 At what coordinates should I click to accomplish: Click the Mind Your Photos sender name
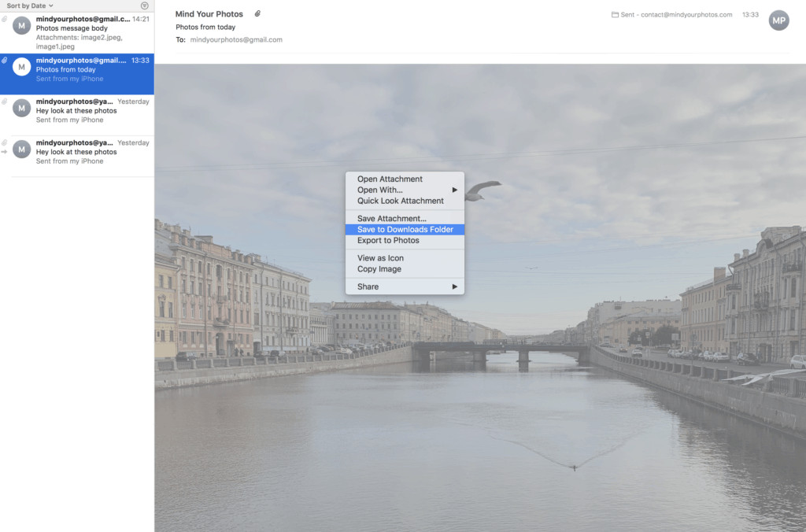point(209,14)
